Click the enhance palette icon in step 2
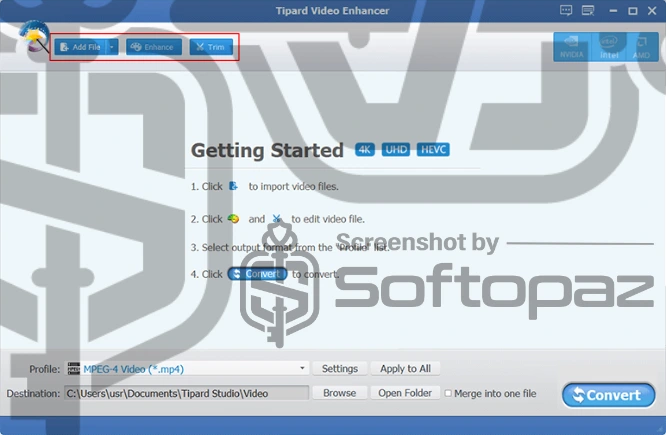Viewport: 666px width, 435px height. pos(233,219)
